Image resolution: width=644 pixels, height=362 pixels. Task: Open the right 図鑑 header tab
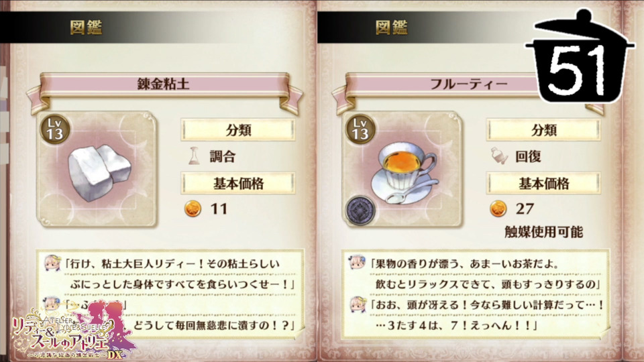(391, 27)
